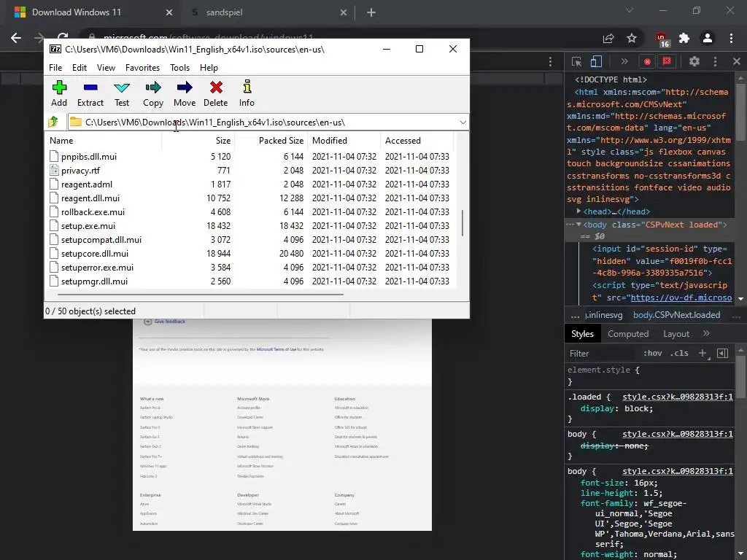Screen dimensions: 747x560
Task: Close the sandspiel tab
Action: (x=344, y=12)
